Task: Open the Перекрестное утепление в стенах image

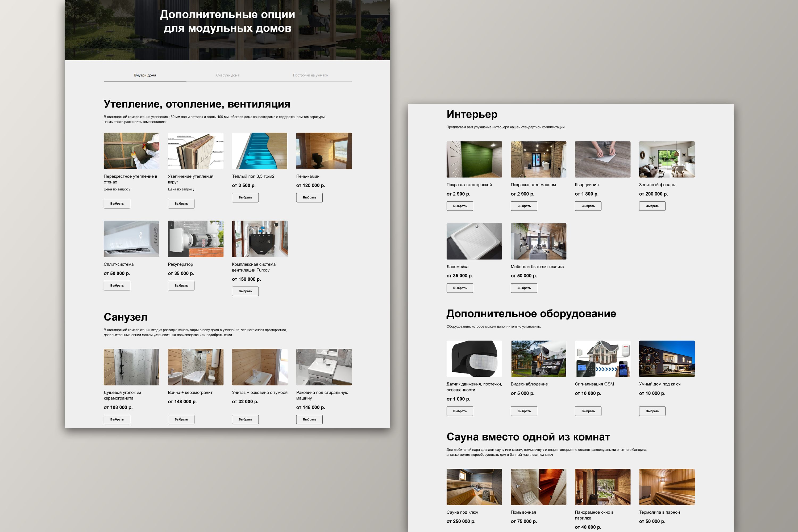Action: pos(131,151)
